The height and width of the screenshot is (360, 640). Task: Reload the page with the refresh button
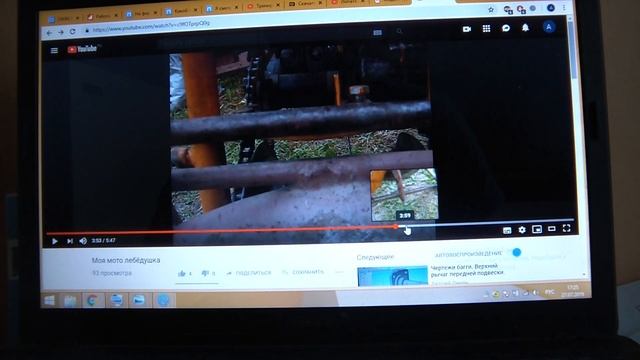tap(73, 31)
